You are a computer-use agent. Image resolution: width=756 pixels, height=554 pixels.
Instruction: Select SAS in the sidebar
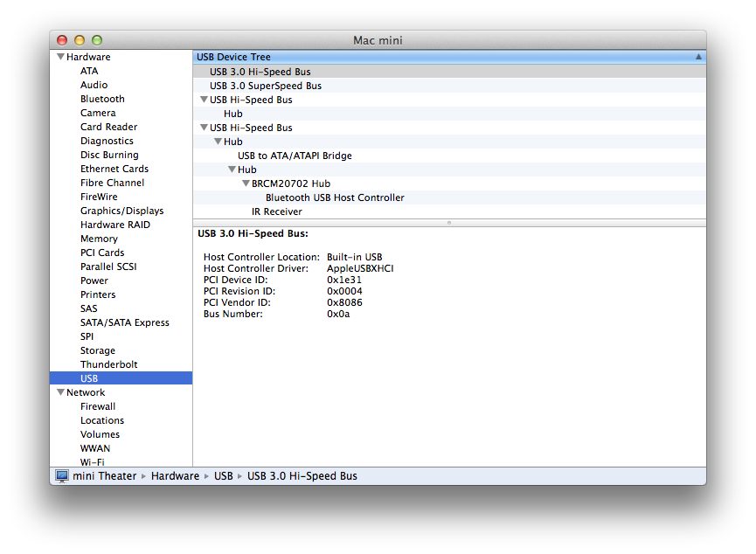click(x=89, y=308)
